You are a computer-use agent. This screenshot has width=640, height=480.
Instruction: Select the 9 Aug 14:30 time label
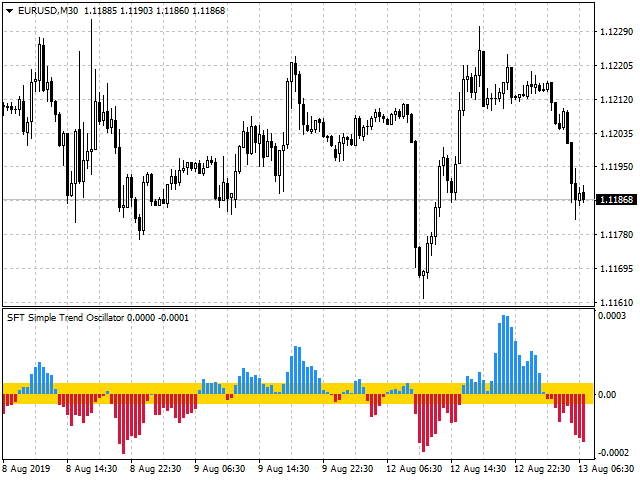click(284, 469)
